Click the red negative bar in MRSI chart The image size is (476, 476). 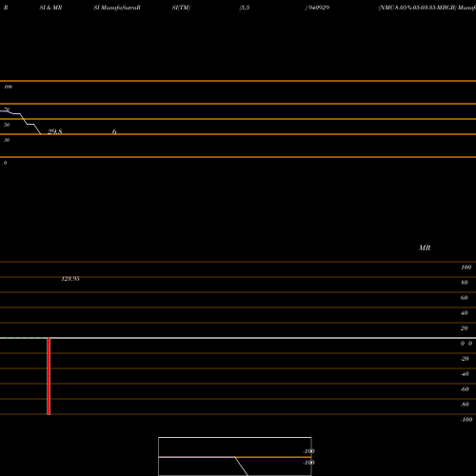pyautogui.click(x=49, y=376)
